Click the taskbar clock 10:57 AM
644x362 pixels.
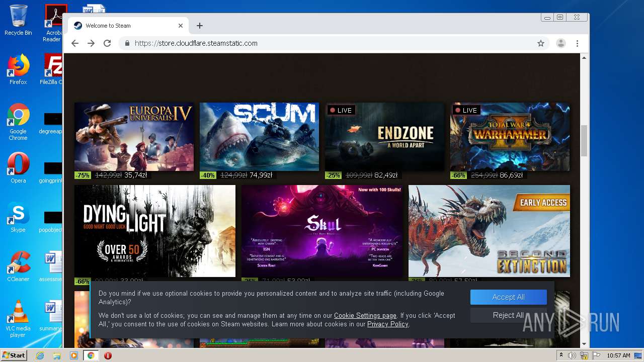[x=618, y=355]
